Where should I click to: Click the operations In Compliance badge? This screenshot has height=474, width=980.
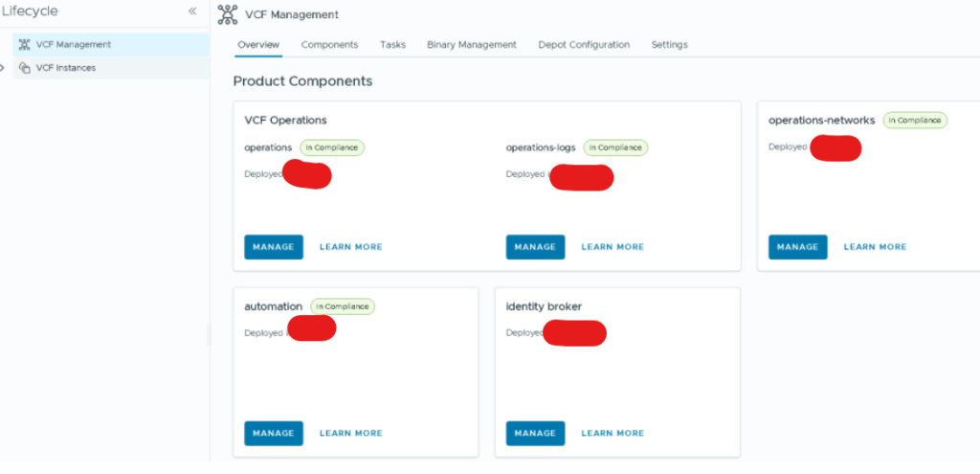coord(332,147)
